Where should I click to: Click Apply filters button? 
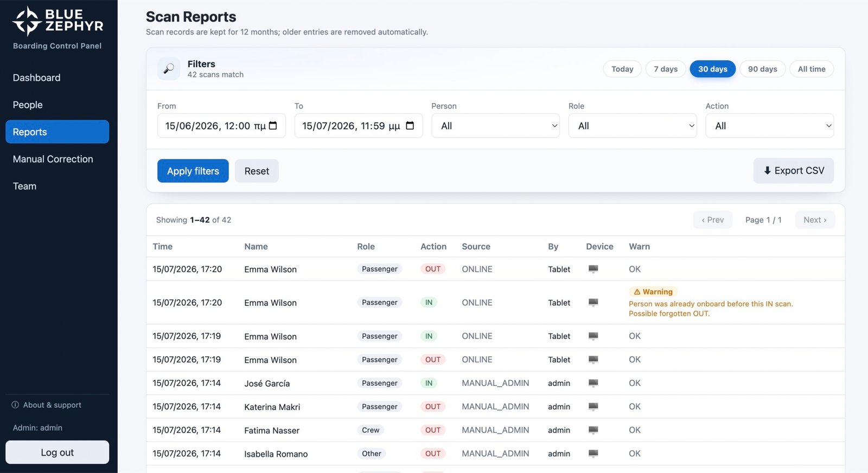tap(193, 171)
